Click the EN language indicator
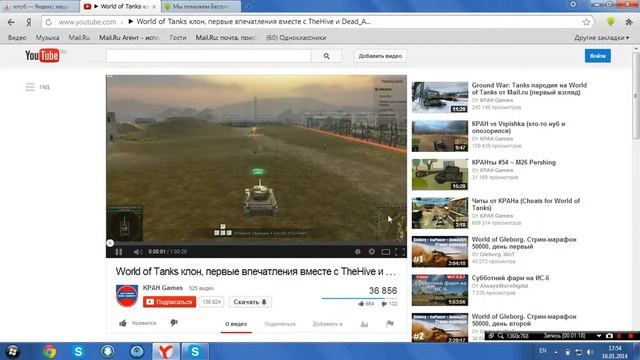 click(x=542, y=351)
